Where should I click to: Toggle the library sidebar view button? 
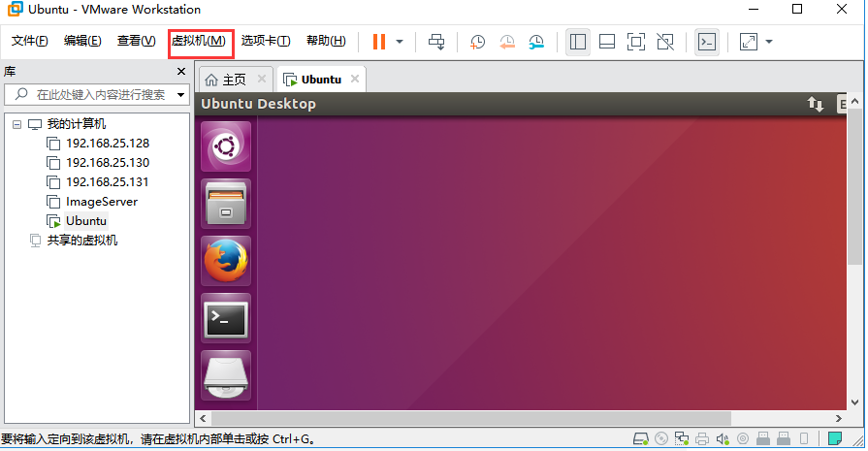coord(577,42)
